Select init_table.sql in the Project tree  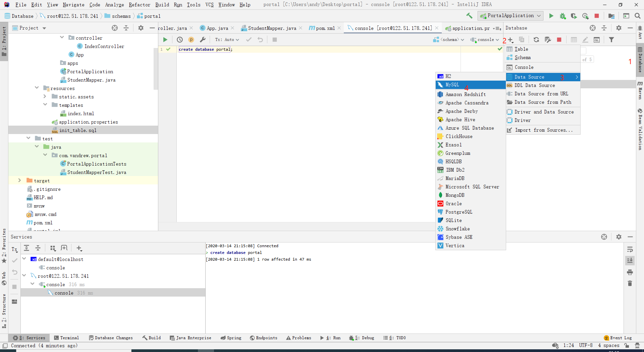point(78,130)
